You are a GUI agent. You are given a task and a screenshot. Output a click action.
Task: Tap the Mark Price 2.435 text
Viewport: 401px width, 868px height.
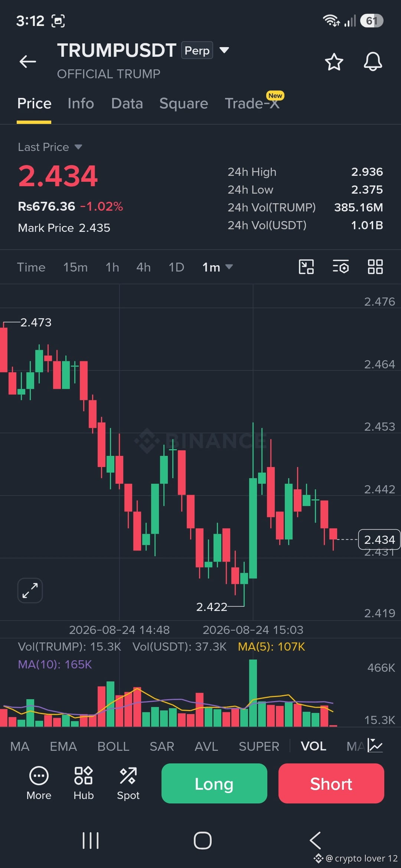click(64, 228)
